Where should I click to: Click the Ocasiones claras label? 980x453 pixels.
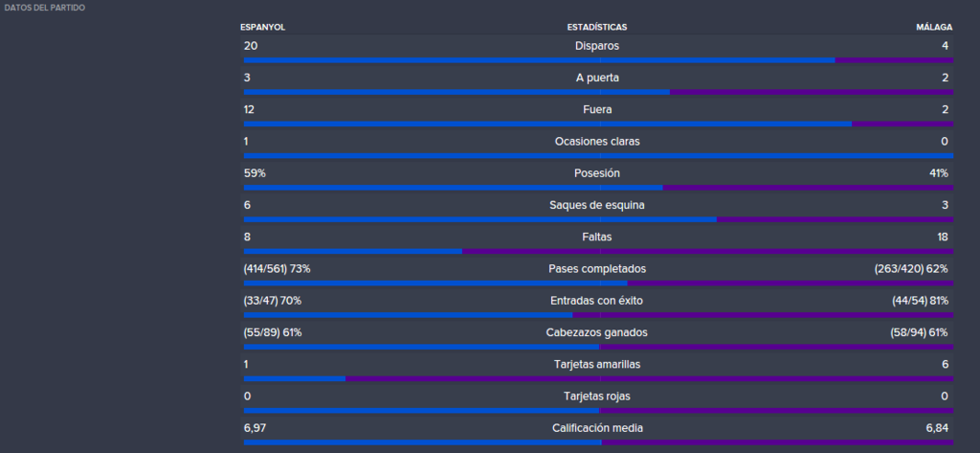(597, 142)
